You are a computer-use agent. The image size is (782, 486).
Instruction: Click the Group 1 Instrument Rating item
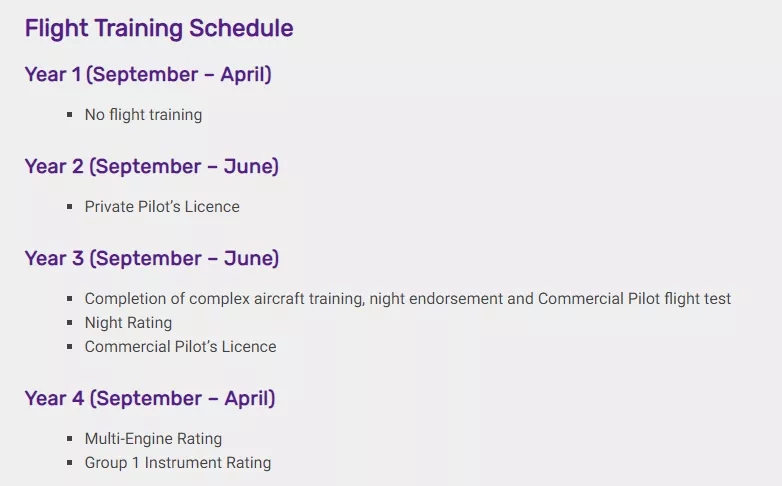178,463
